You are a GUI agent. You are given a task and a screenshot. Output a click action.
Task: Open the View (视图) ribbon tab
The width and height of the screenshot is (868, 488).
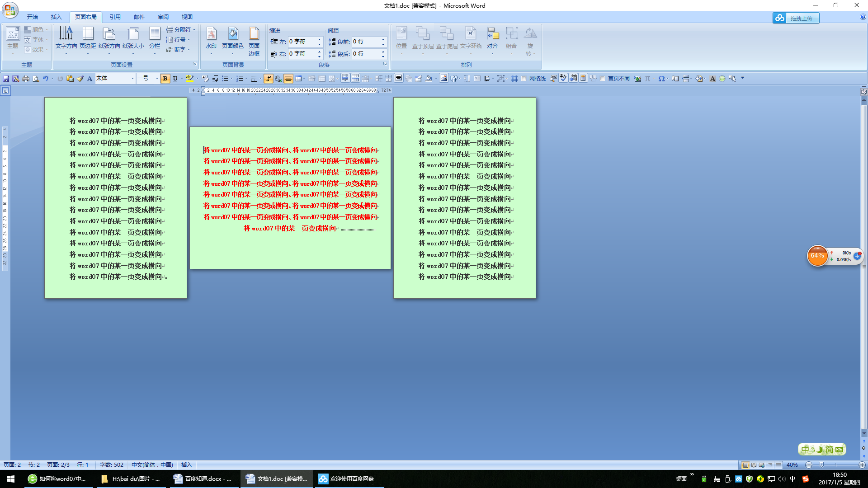187,17
